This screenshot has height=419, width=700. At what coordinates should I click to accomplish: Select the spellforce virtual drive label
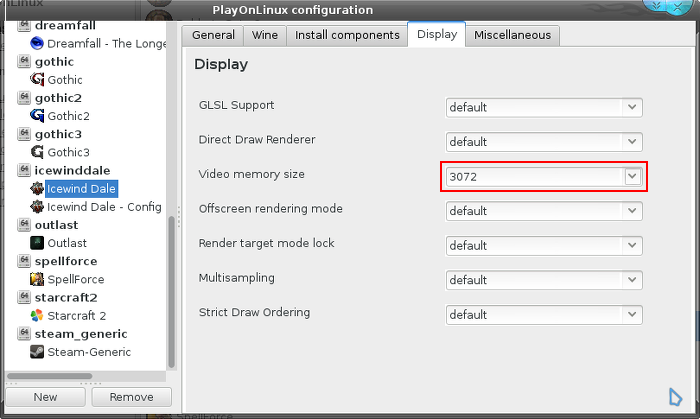click(x=66, y=261)
